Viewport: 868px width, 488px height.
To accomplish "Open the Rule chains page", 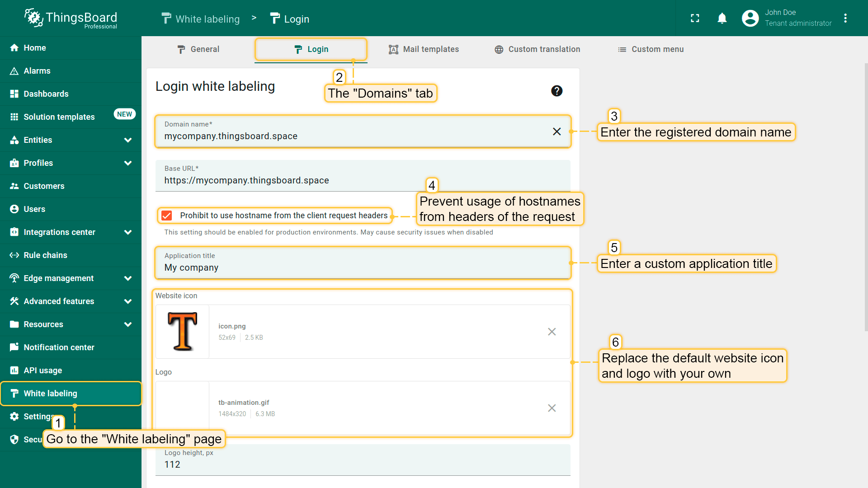I will click(x=45, y=255).
